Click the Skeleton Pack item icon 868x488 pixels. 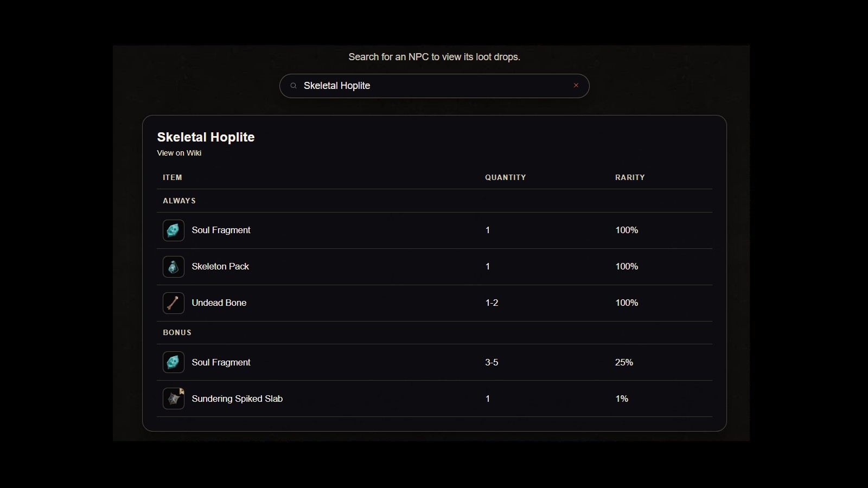click(174, 267)
